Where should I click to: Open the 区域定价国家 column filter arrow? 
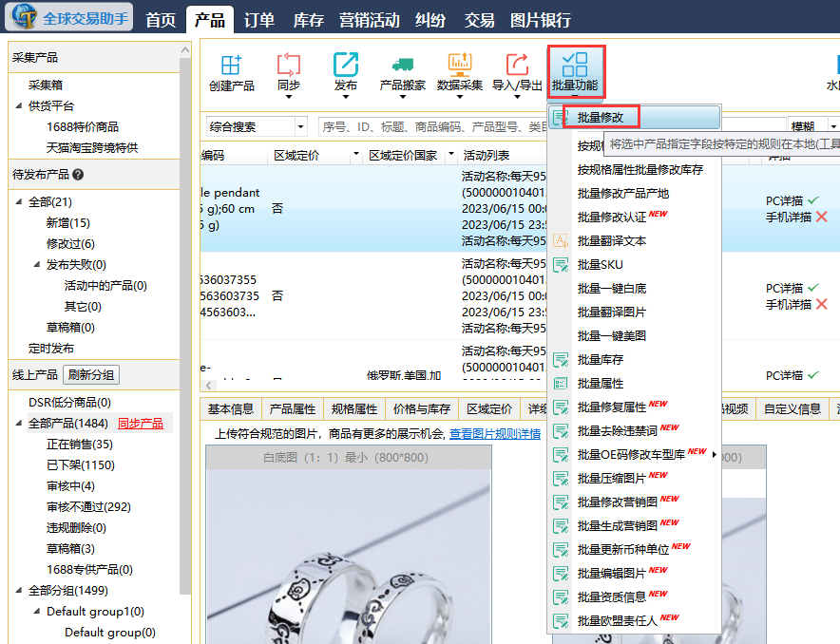tap(451, 154)
